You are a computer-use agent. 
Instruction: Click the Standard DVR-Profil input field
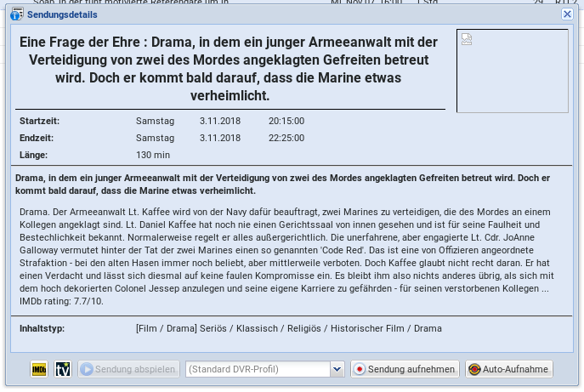click(x=258, y=369)
